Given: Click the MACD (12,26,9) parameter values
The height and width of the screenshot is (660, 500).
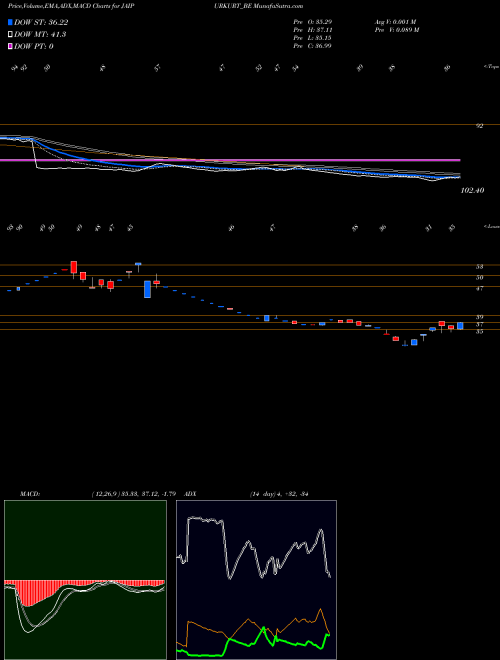Looking at the screenshot, I should tap(136, 494).
